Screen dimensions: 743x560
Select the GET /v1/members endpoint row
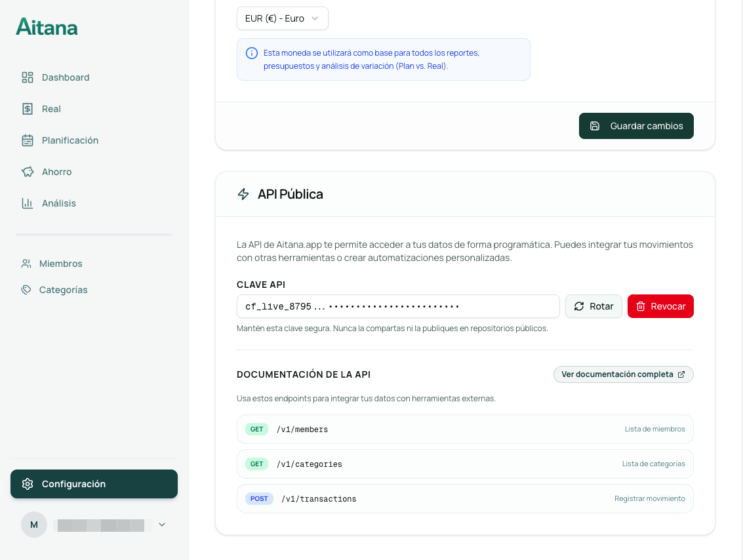[x=464, y=430]
